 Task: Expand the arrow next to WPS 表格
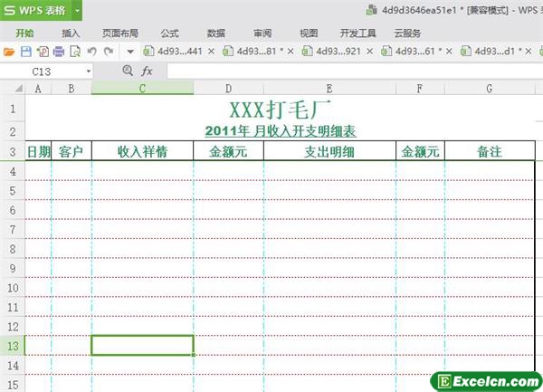pyautogui.click(x=77, y=10)
